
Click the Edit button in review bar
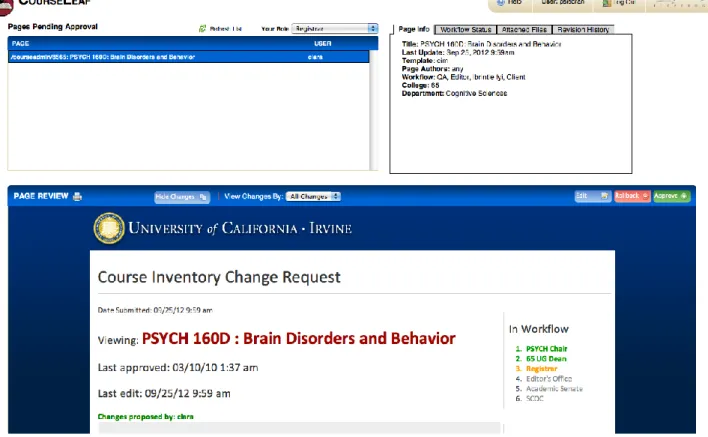tap(592, 196)
